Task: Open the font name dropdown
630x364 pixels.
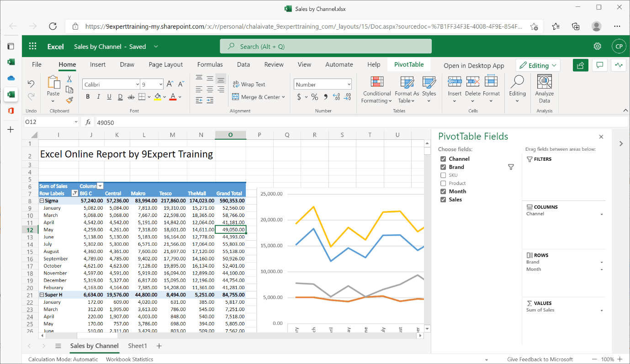Action: (137, 84)
